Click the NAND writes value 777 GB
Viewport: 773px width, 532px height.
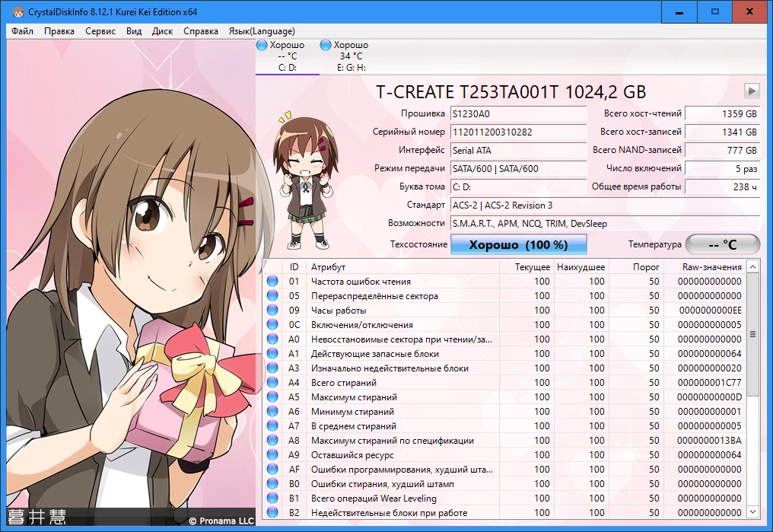point(723,151)
